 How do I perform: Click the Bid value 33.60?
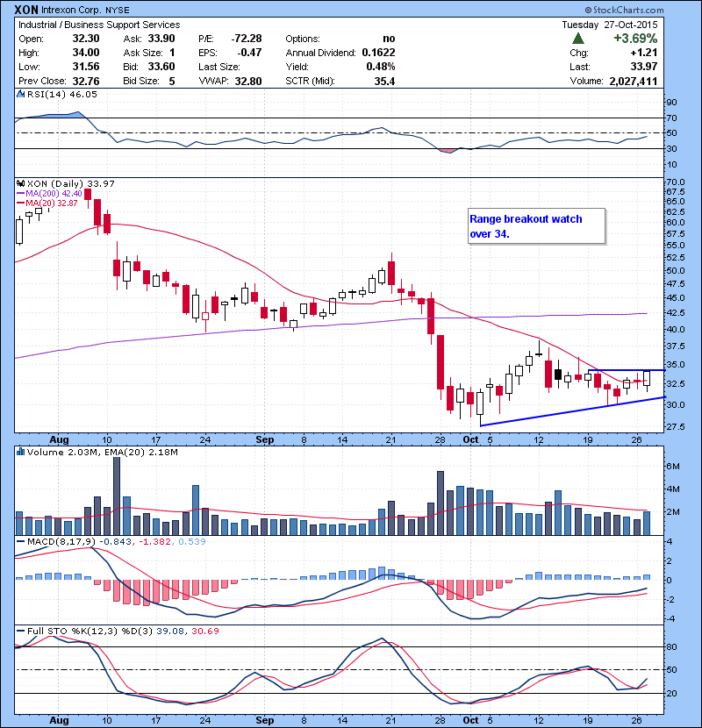click(161, 67)
